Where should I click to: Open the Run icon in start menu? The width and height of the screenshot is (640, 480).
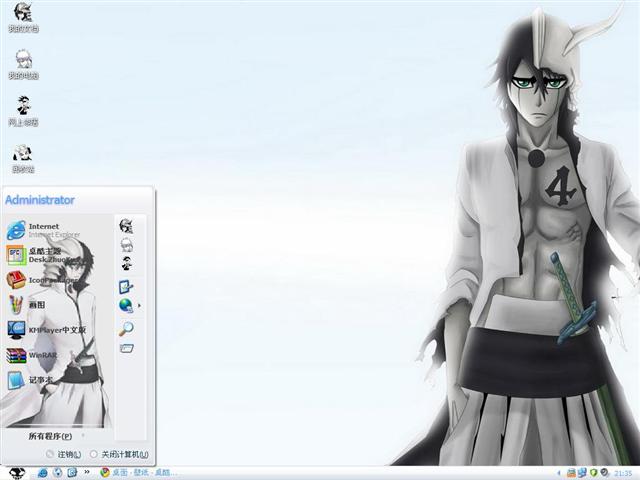pos(127,348)
